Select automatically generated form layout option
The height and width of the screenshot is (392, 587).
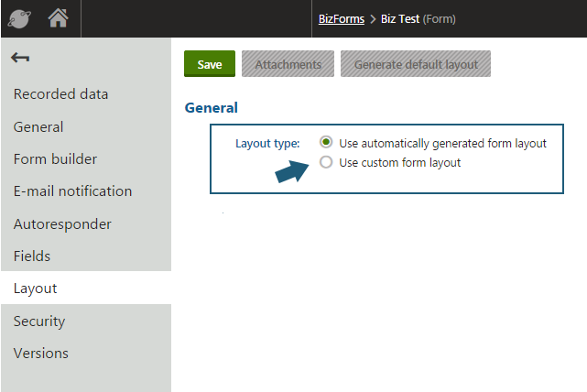pyautogui.click(x=326, y=143)
